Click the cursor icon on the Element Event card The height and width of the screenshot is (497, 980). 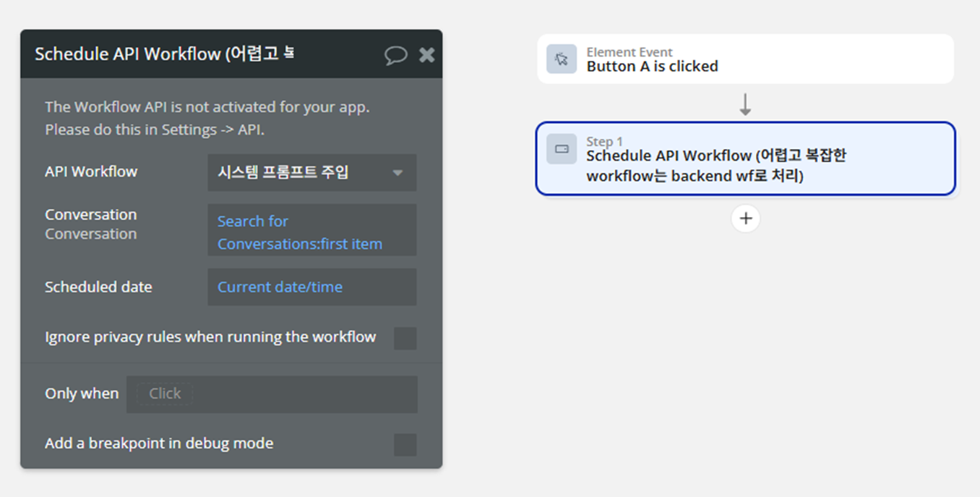pyautogui.click(x=562, y=59)
